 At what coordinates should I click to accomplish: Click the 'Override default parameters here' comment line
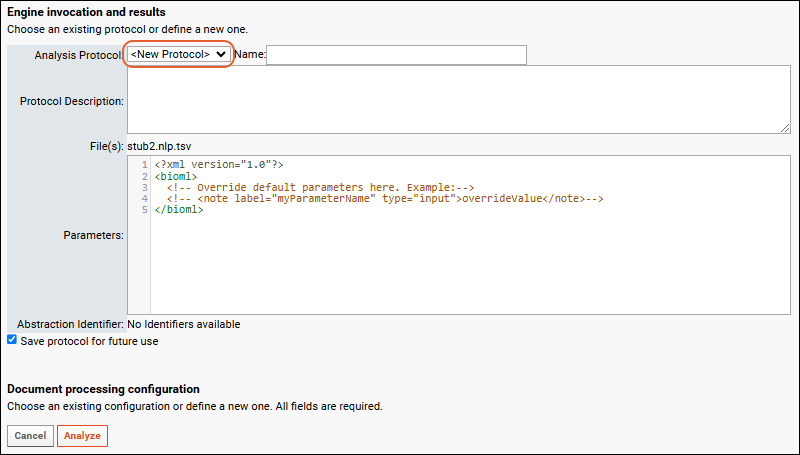coord(320,187)
